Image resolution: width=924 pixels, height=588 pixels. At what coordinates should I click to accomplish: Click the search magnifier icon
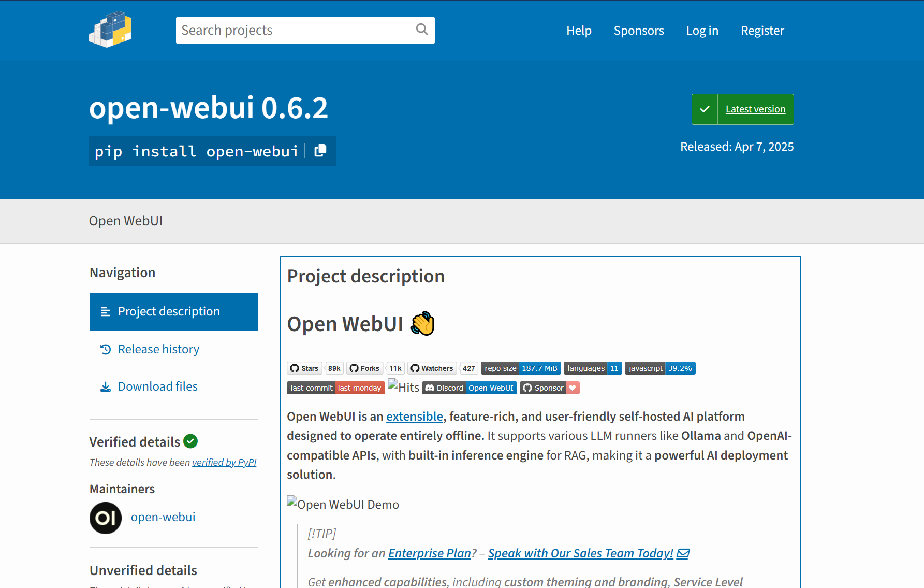422,30
